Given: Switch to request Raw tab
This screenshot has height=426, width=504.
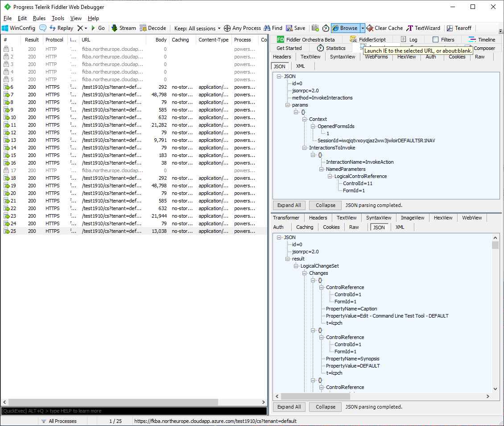Looking at the screenshot, I should (x=479, y=57).
